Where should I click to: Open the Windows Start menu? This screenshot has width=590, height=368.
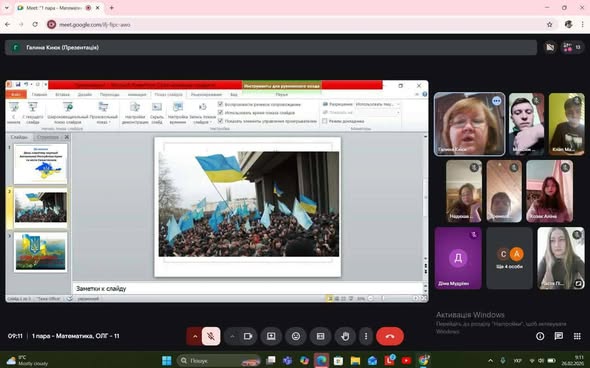click(x=167, y=360)
